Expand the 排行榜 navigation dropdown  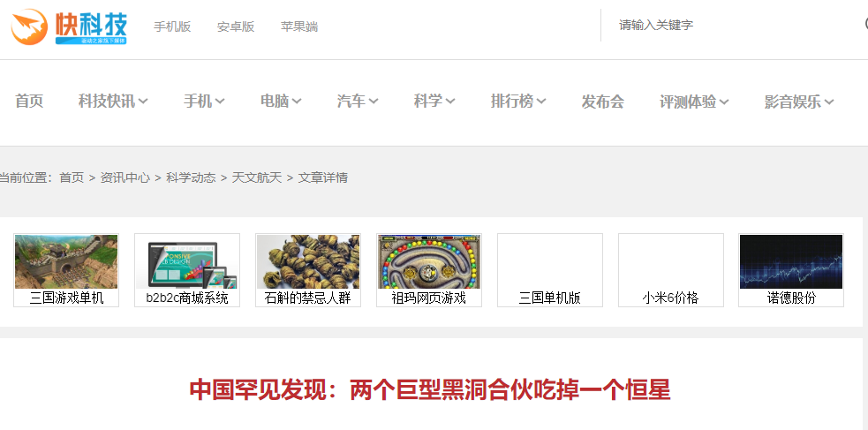[x=518, y=102]
